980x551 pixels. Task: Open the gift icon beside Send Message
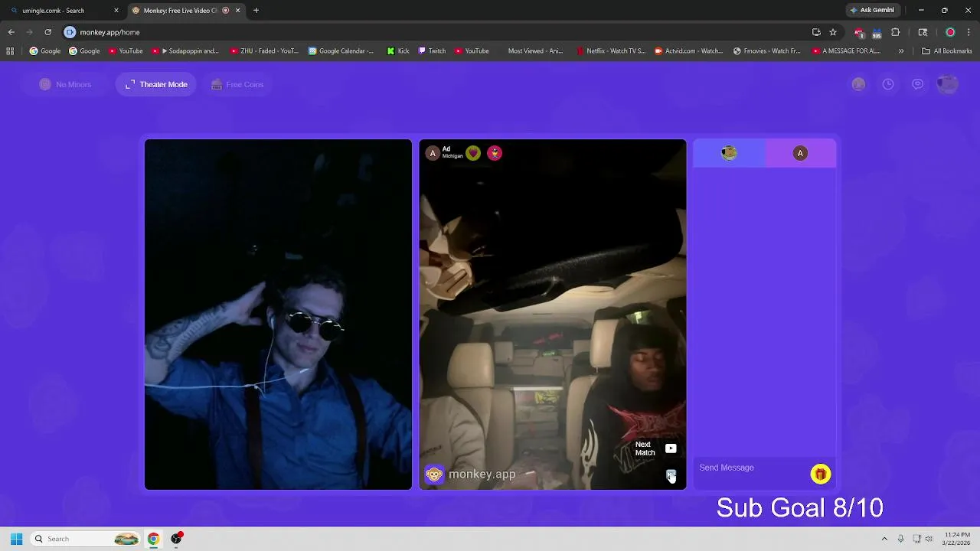[820, 474]
